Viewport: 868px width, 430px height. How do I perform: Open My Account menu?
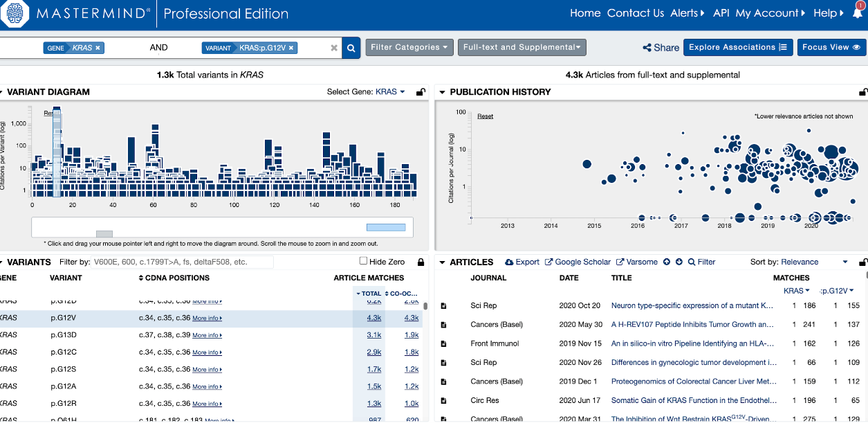coord(770,13)
